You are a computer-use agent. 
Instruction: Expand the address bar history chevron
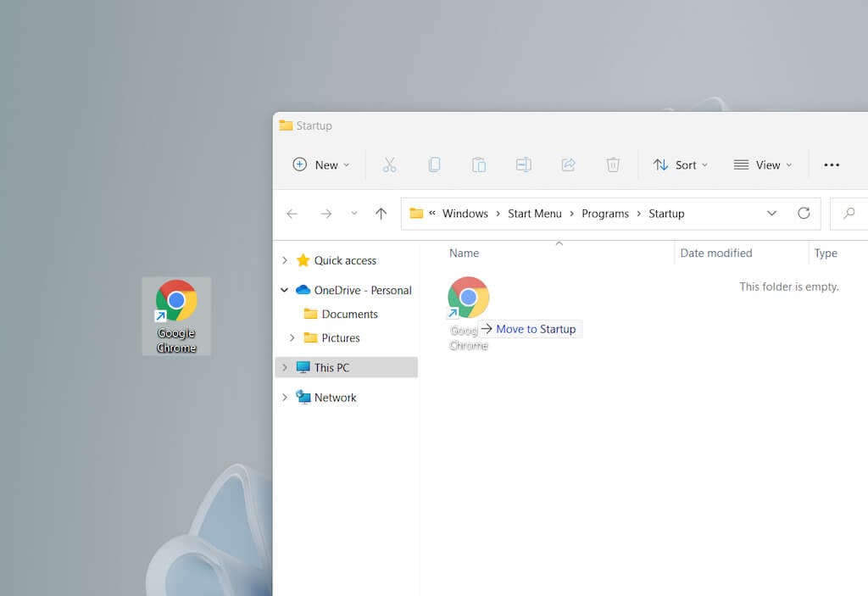(x=771, y=214)
